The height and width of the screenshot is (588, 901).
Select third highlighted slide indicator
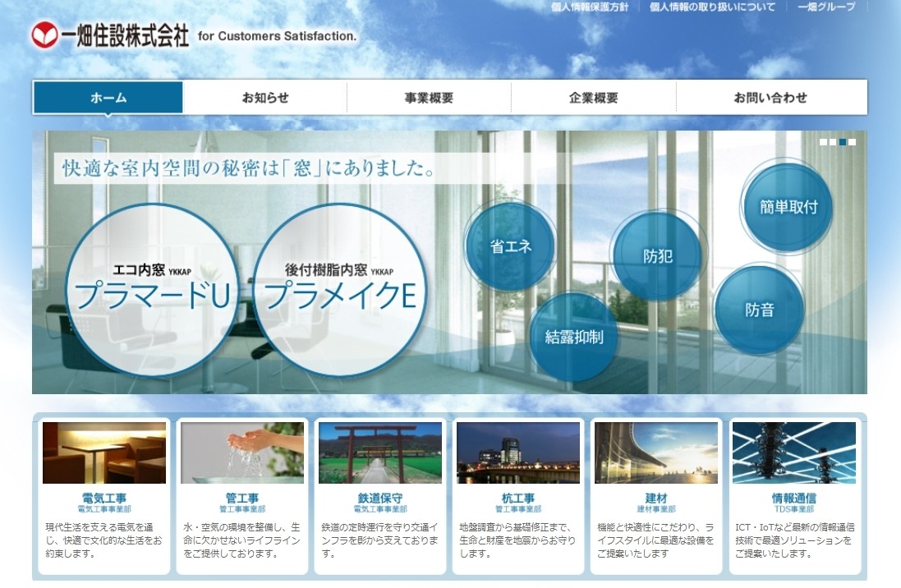pos(843,142)
